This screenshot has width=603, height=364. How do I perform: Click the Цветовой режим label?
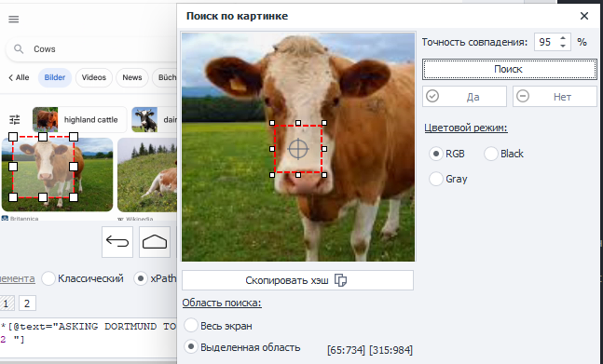click(x=466, y=128)
